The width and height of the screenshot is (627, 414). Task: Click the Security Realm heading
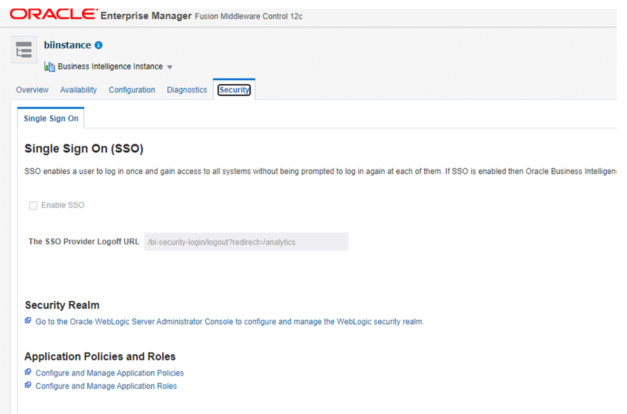coord(62,305)
